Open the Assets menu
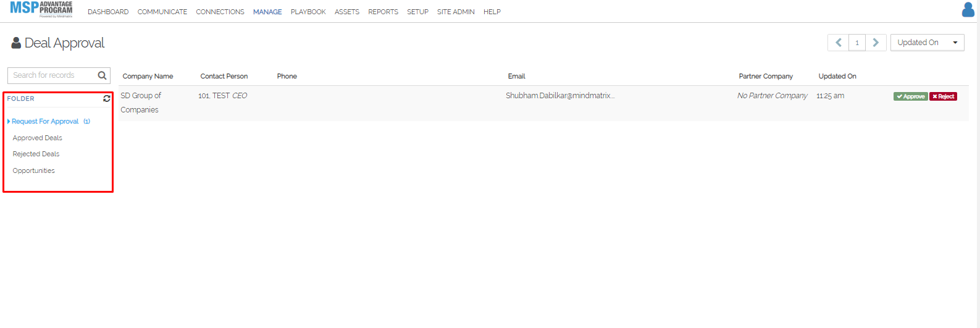The height and width of the screenshot is (328, 980). click(347, 12)
